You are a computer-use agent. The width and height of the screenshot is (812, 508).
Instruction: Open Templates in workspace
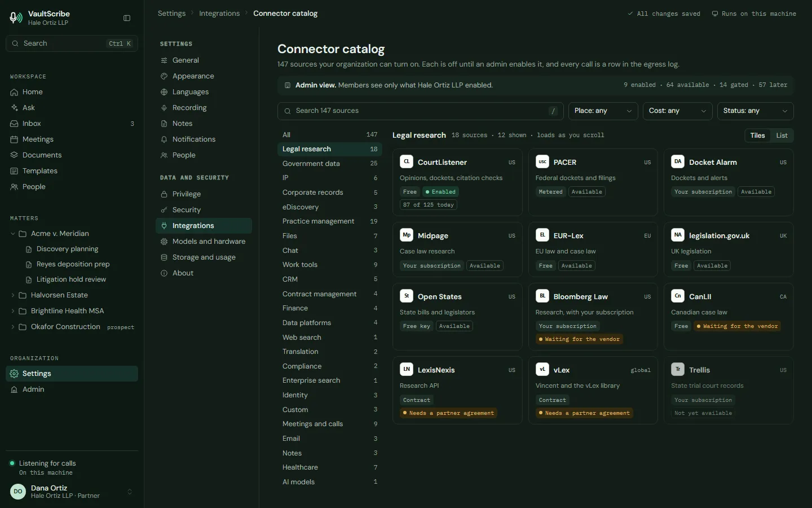pos(72,171)
